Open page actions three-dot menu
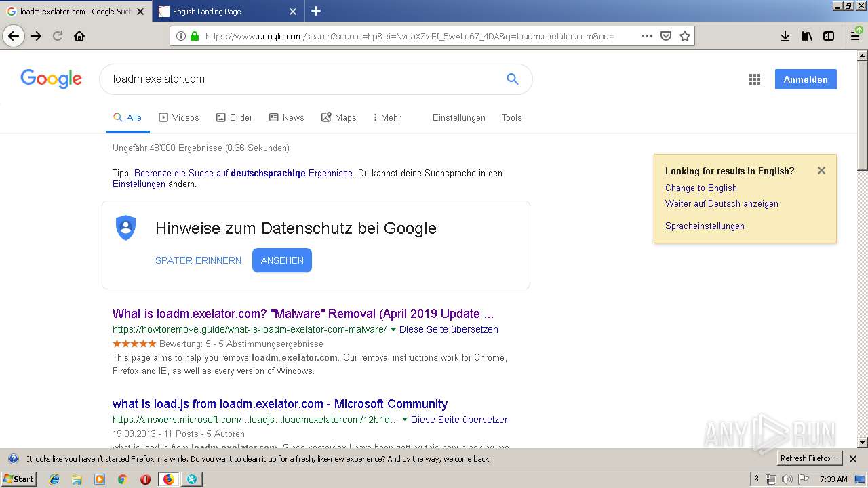The height and width of the screenshot is (488, 868). point(647,36)
